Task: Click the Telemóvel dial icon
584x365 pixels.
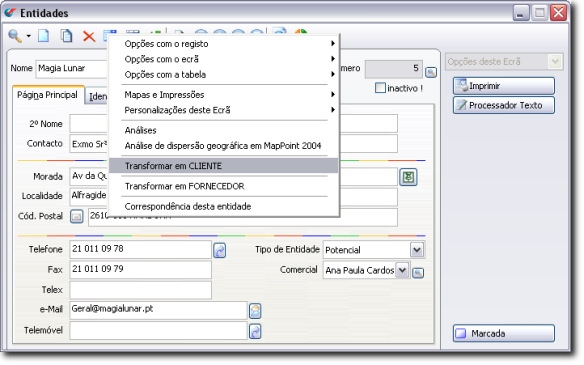Action: point(255,331)
